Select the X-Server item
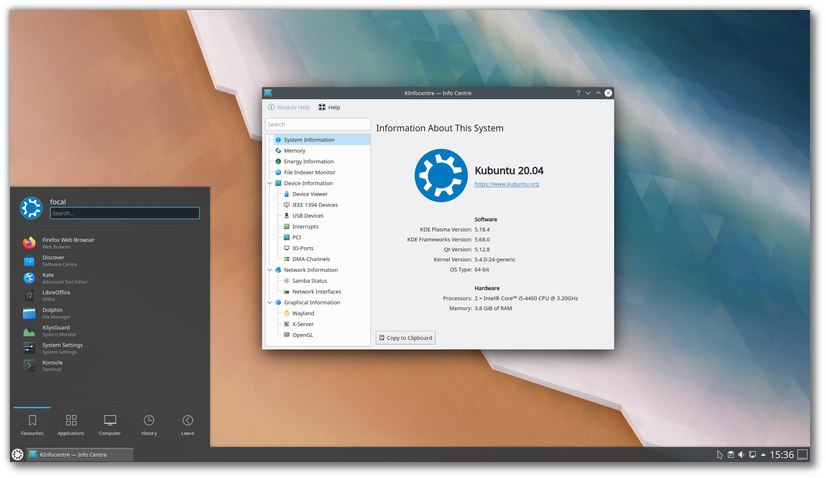The width and height of the screenshot is (826, 478). coord(302,324)
